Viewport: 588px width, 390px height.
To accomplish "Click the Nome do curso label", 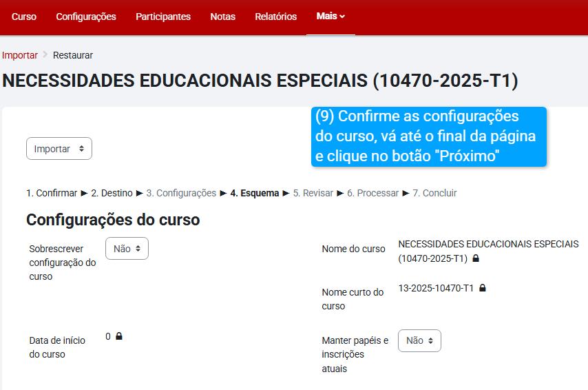I will pyautogui.click(x=354, y=249).
